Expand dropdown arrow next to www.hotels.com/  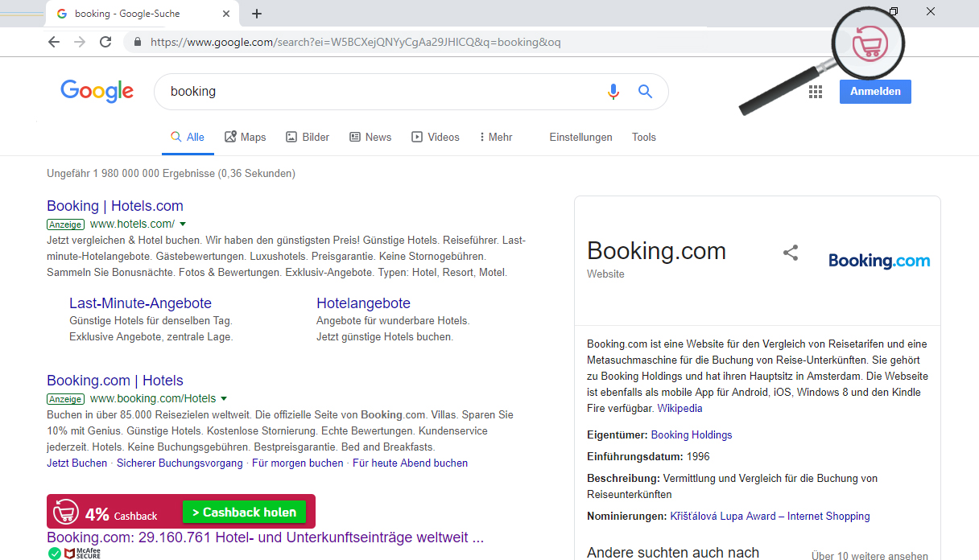(183, 224)
